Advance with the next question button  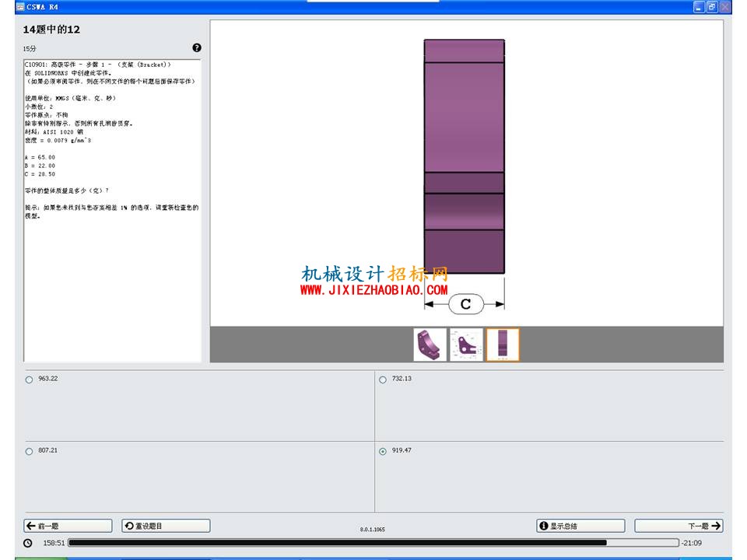[679, 526]
